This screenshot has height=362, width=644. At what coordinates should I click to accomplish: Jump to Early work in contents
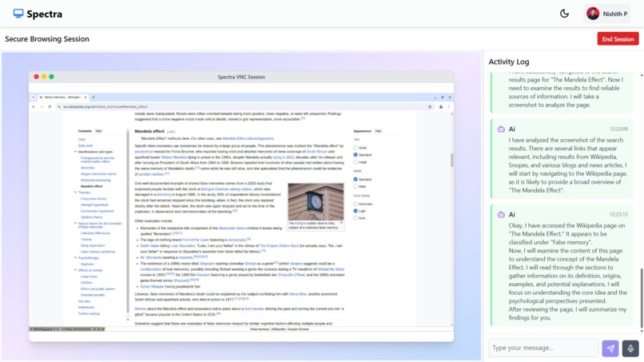(85, 145)
